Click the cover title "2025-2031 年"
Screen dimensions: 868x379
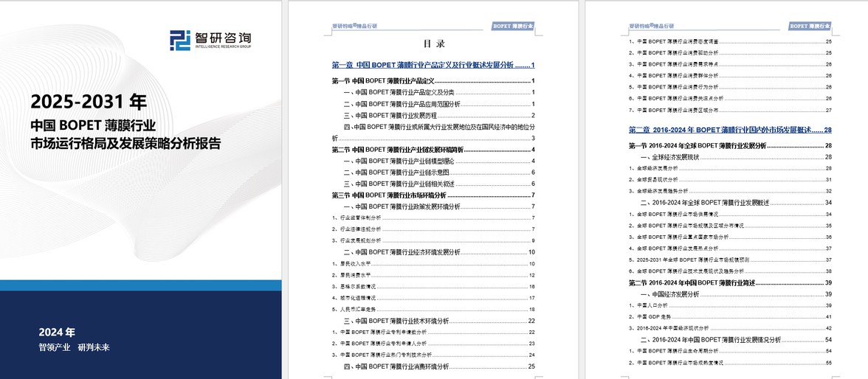tap(89, 102)
